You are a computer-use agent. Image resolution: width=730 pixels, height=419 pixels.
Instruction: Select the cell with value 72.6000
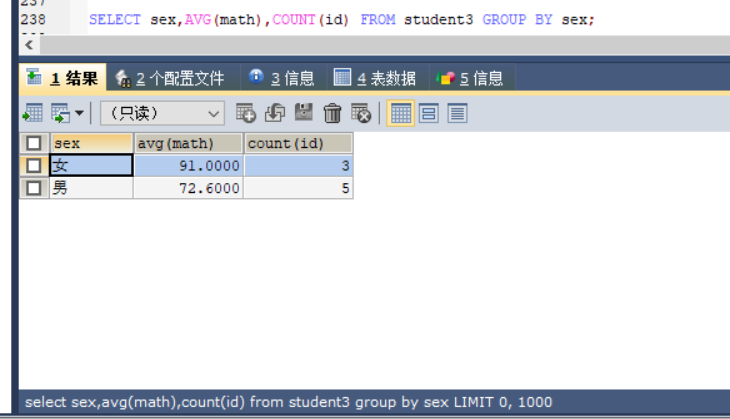click(x=188, y=188)
